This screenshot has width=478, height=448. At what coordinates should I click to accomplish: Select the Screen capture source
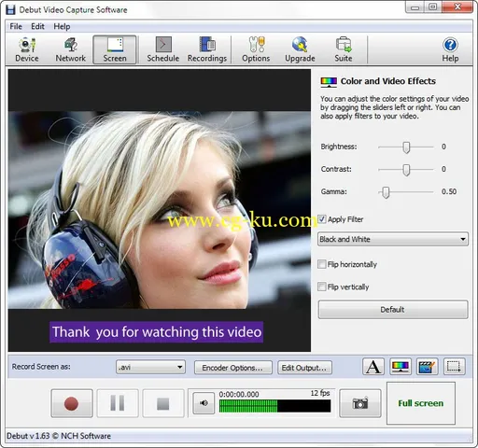click(115, 49)
